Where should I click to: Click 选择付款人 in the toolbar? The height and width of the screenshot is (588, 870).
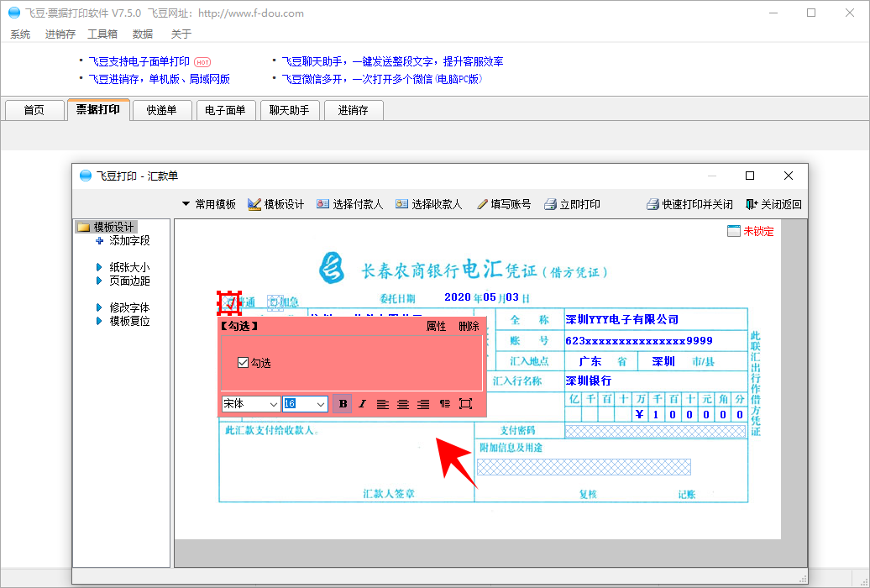click(x=349, y=204)
